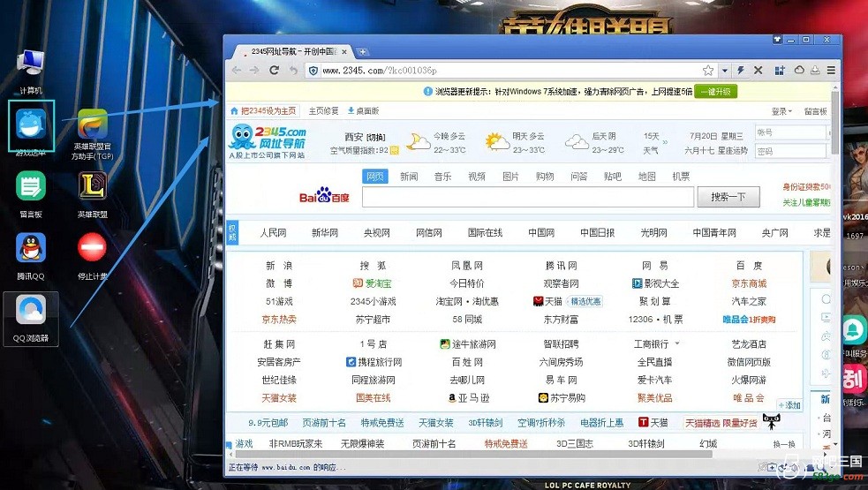Viewport: 868px width, 490px height.
Task: Expand the 工商银行 dropdown arrow
Action: tap(677, 343)
